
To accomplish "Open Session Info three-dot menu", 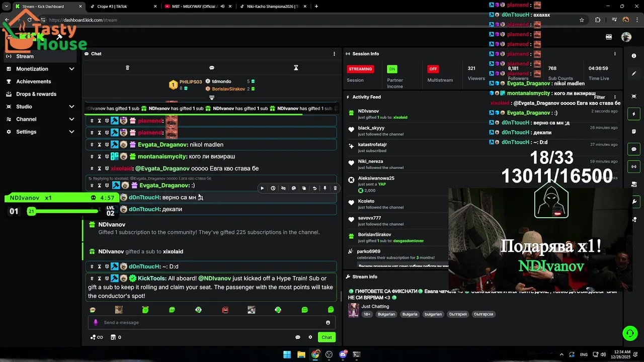I will click(615, 54).
